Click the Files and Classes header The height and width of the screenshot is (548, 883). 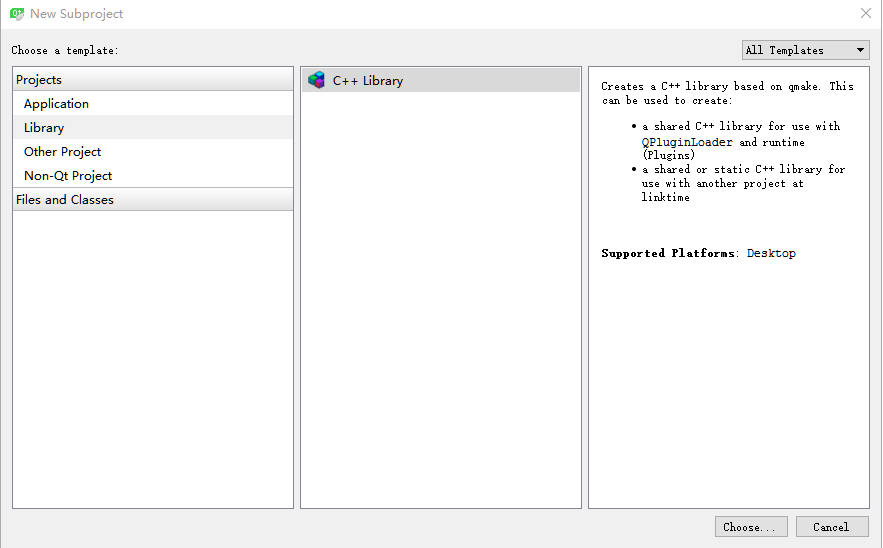coord(153,199)
